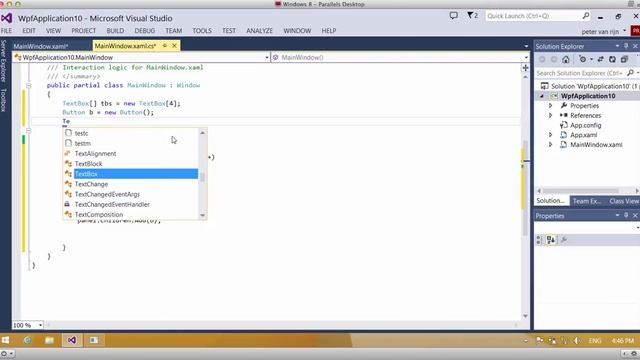Screen dimensions: 640x360
Task: Expand the References node
Action: click(x=550, y=116)
